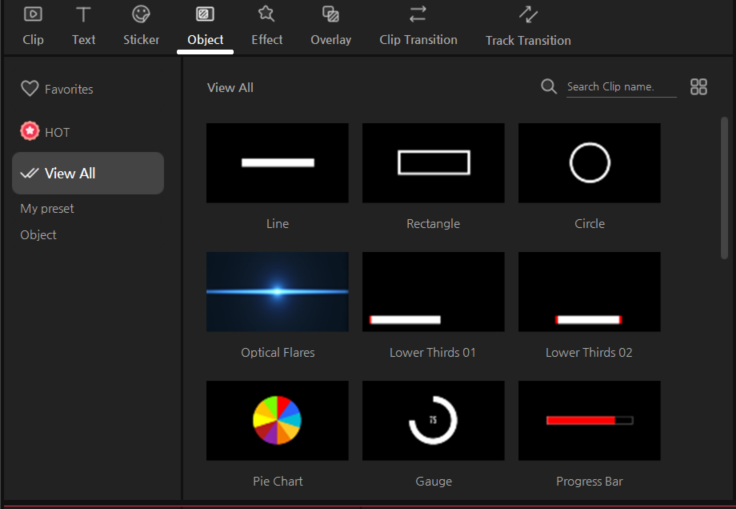Toggle the grid view layout icon
Viewport: 736px width, 509px height.
[699, 87]
